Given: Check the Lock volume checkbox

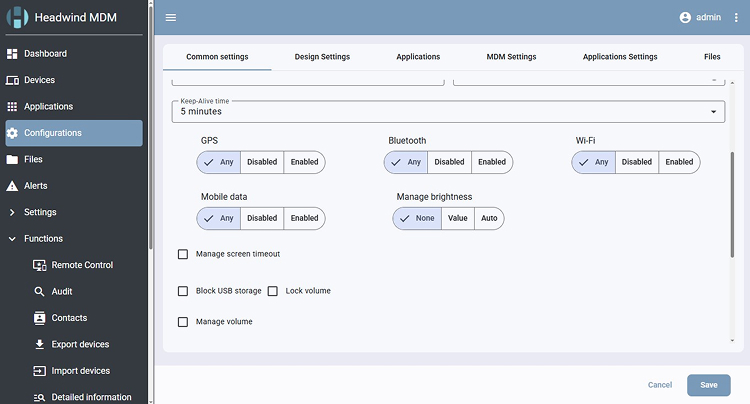Looking at the screenshot, I should click(x=273, y=291).
